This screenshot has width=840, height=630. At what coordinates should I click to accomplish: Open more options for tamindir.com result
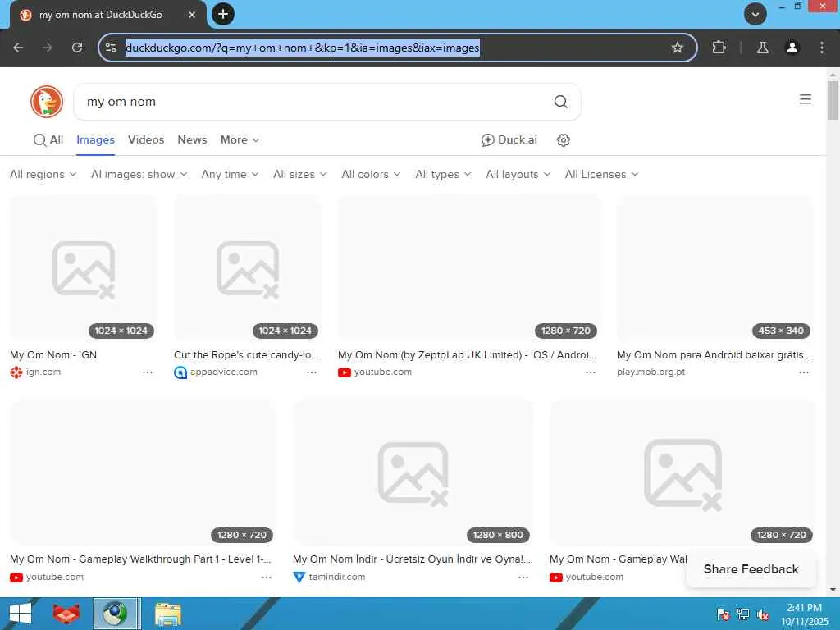point(523,577)
